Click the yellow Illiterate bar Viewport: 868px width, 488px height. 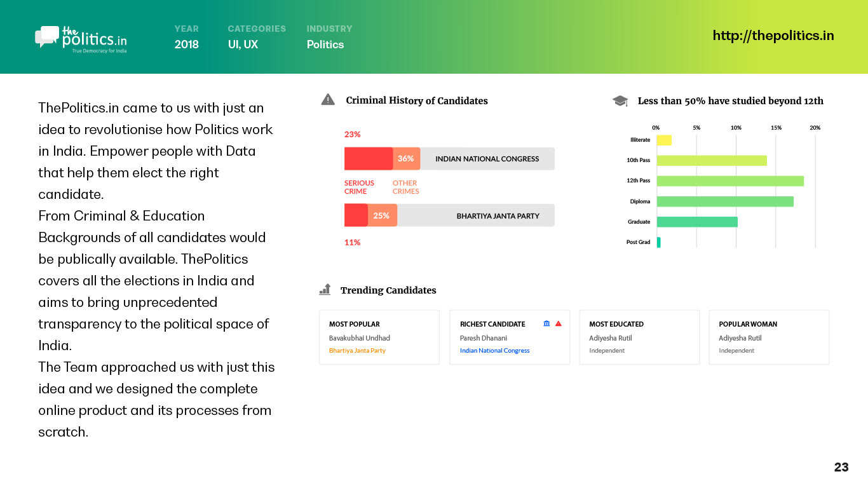[x=664, y=140]
